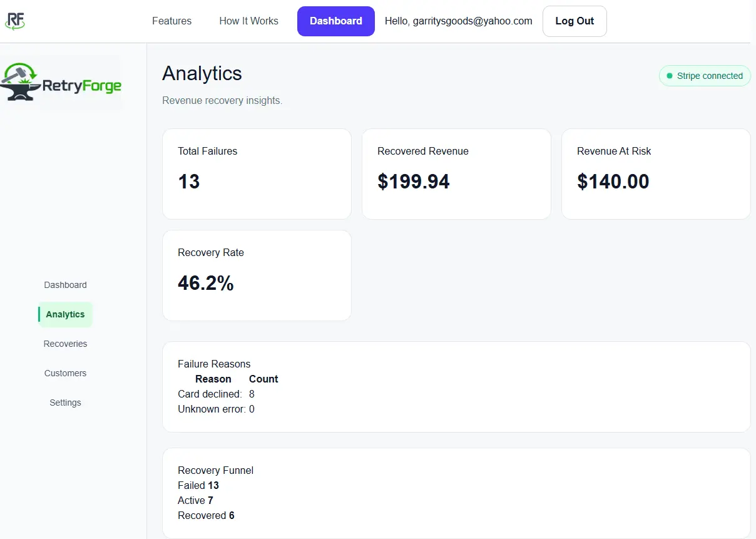Image resolution: width=756 pixels, height=539 pixels.
Task: Click the RetryForge anvil logo in sidebar
Action: [x=61, y=83]
